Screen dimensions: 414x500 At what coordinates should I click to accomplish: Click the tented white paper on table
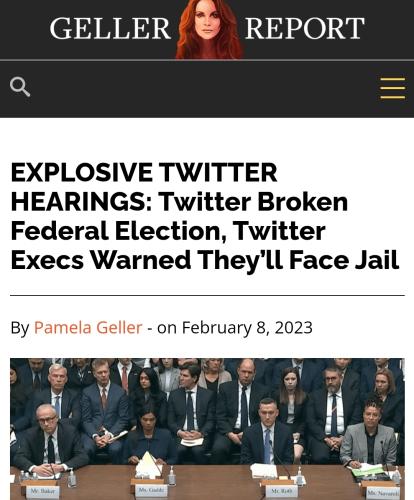[x=147, y=464]
